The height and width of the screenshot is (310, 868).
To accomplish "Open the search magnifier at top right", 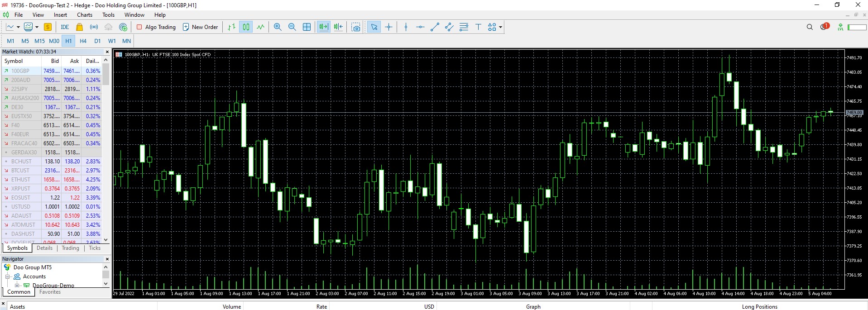I will coord(810,27).
